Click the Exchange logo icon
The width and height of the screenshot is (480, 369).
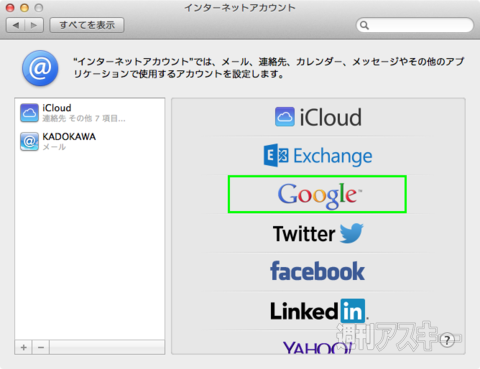pos(276,155)
